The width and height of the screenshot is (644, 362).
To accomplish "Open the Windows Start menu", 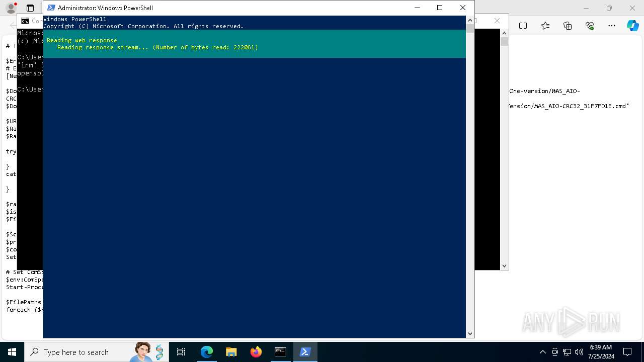I will coord(12,352).
